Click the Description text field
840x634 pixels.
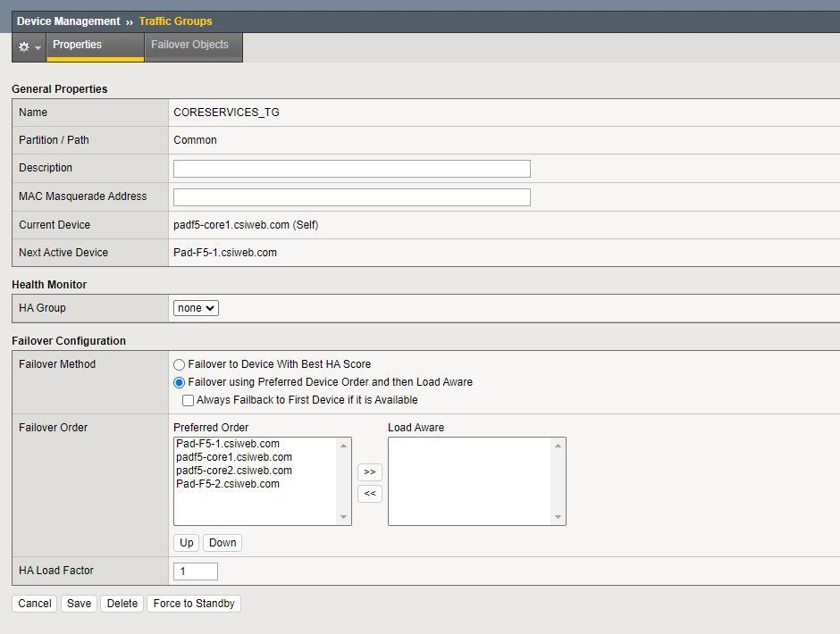pos(351,169)
